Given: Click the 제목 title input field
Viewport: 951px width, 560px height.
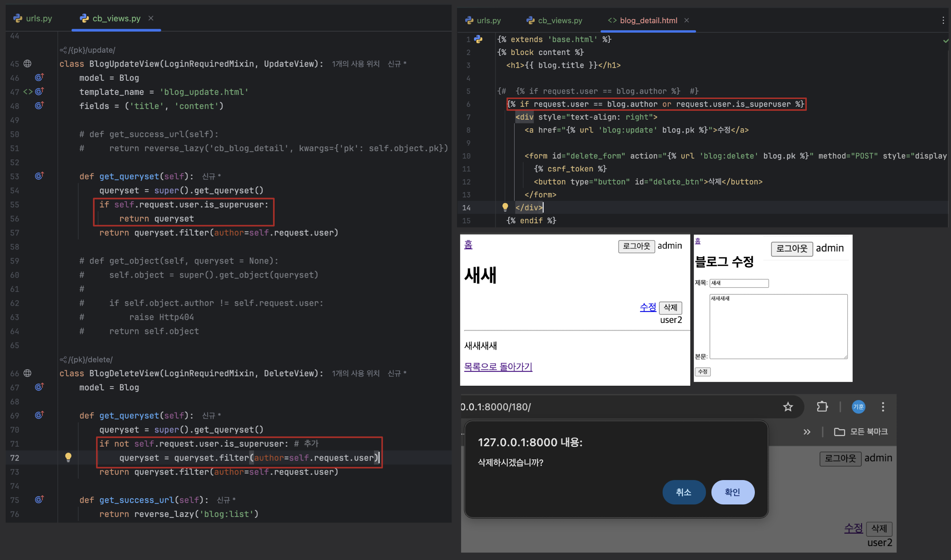Looking at the screenshot, I should [739, 283].
